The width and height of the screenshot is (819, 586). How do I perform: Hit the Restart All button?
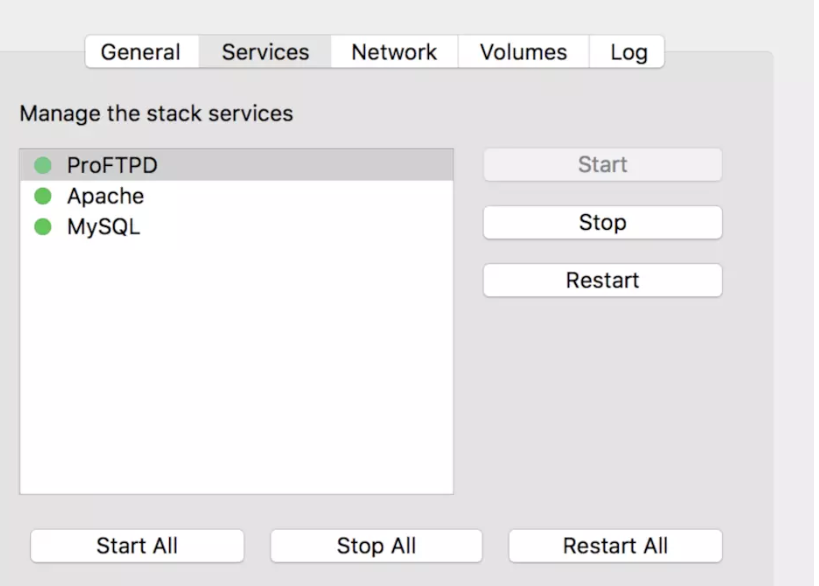[615, 546]
